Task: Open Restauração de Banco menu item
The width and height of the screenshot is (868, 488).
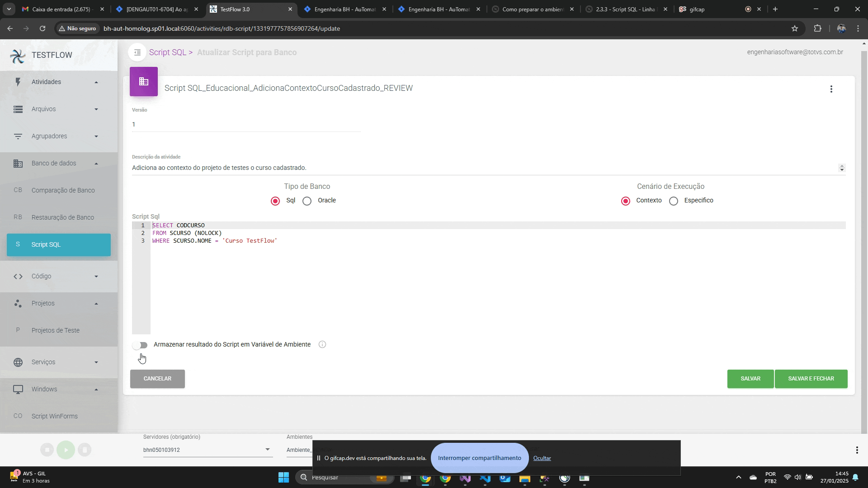Action: (x=62, y=218)
